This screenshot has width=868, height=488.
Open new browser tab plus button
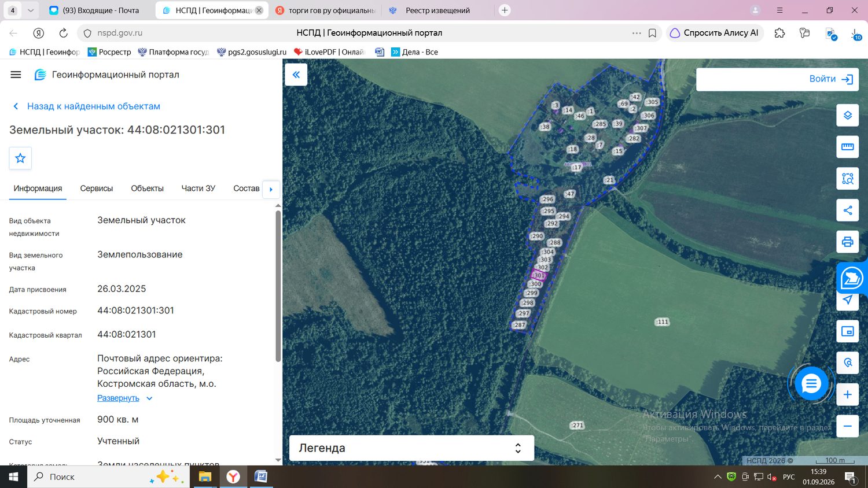click(505, 10)
